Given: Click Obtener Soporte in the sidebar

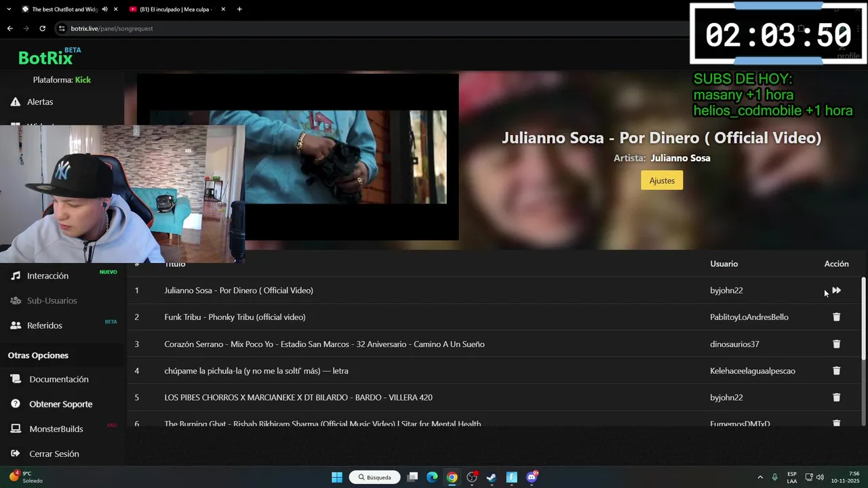Looking at the screenshot, I should pyautogui.click(x=60, y=404).
